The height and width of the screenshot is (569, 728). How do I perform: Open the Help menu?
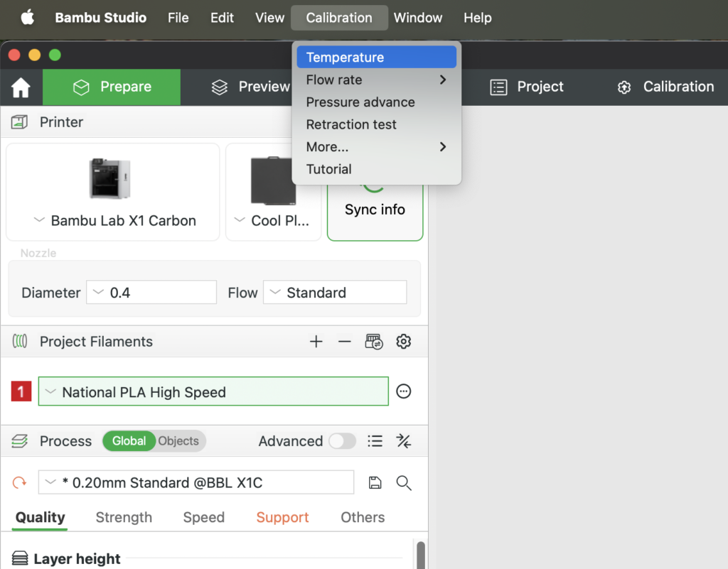[477, 18]
